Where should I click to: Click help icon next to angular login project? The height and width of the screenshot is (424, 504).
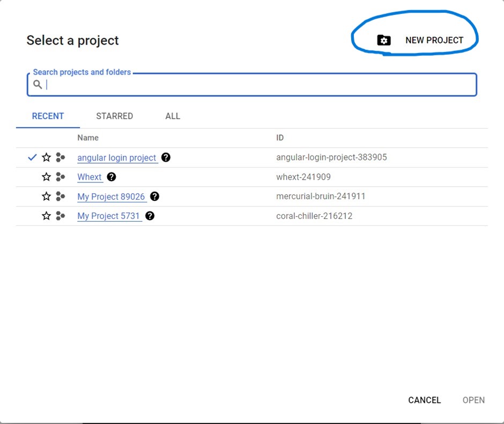166,157
